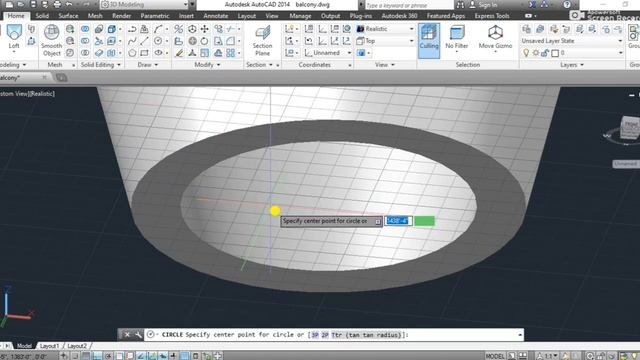
Task: Click the Layer Properties icon in Layers panel
Action: [x=527, y=29]
